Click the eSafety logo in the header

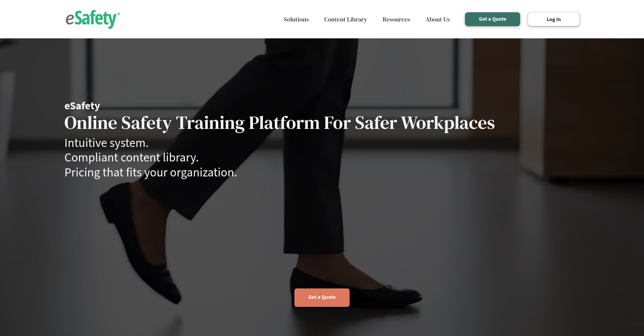point(92,19)
